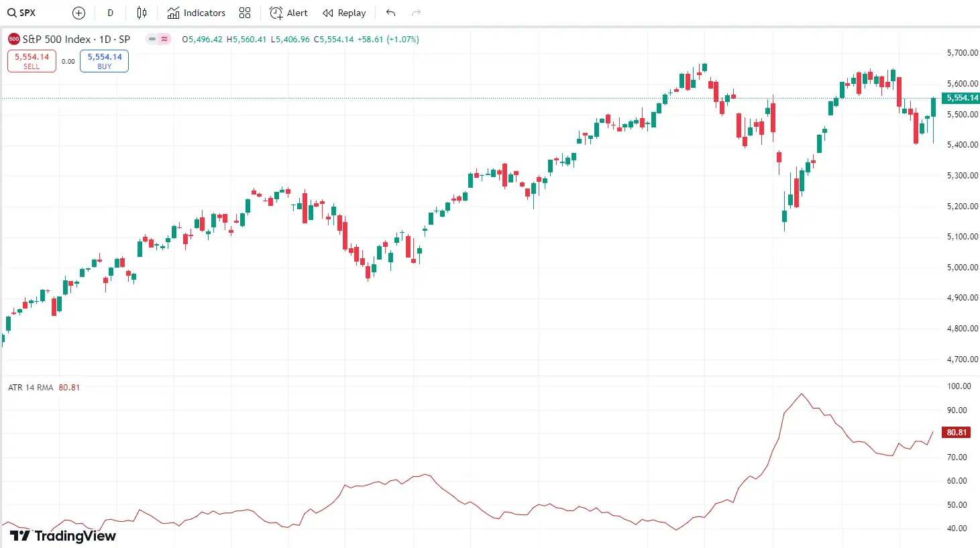Screen dimensions: 980x548
Task: Click the blue 5,554.14 BUY button
Action: [x=104, y=60]
